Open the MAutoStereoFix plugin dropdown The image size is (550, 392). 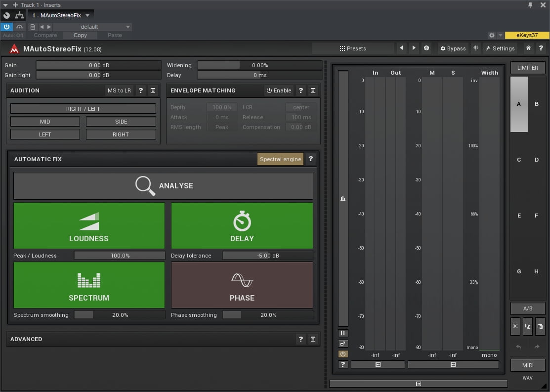61,15
